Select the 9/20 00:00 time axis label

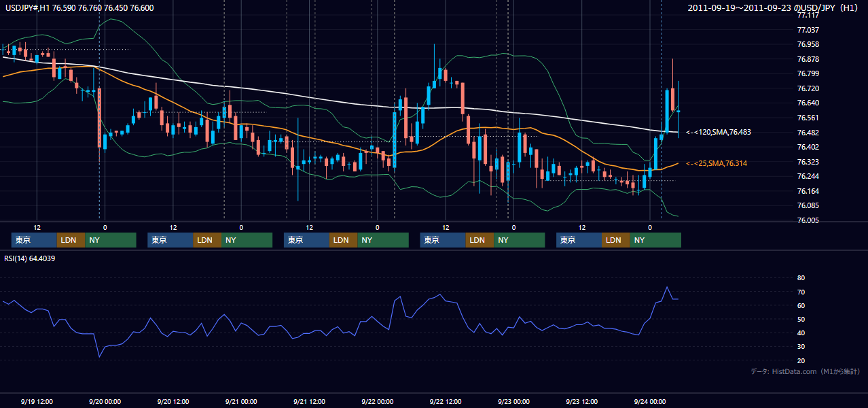tap(105, 401)
